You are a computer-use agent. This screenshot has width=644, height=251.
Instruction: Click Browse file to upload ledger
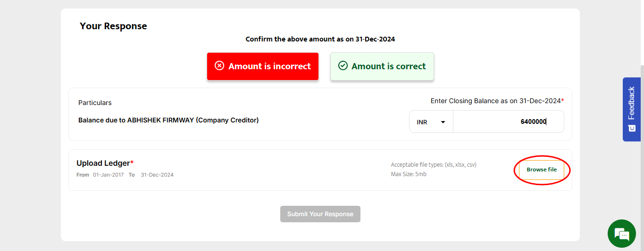pos(542,170)
